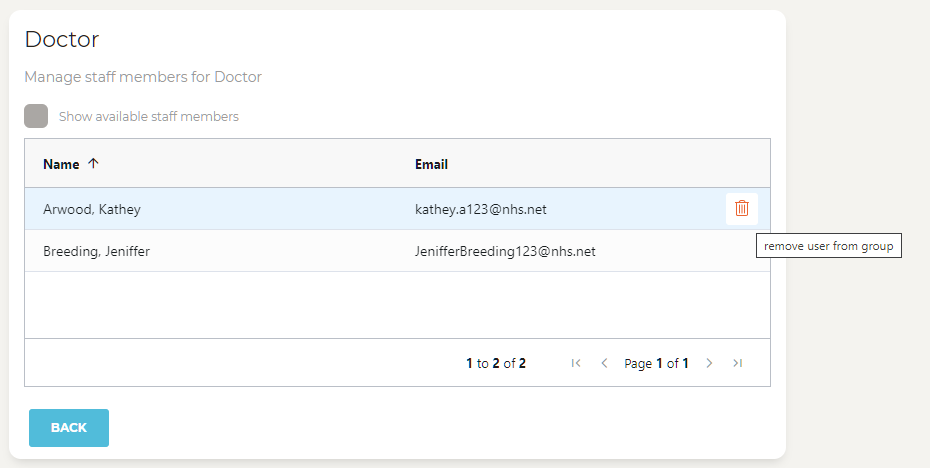The width and height of the screenshot is (930, 468).
Task: Click the '1 to 2 of 2' row count
Action: point(496,364)
